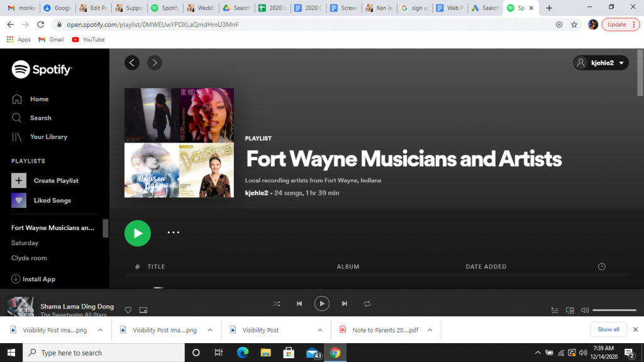Open playlist more options three dots
The image size is (644, 362).
pyautogui.click(x=174, y=233)
